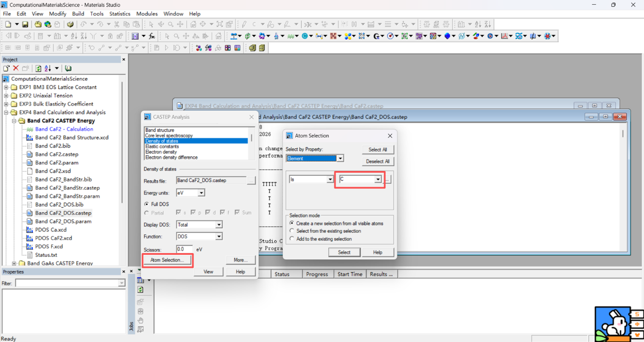
Task: Click the green book icon in Project toolbar
Action: pyautogui.click(x=68, y=68)
